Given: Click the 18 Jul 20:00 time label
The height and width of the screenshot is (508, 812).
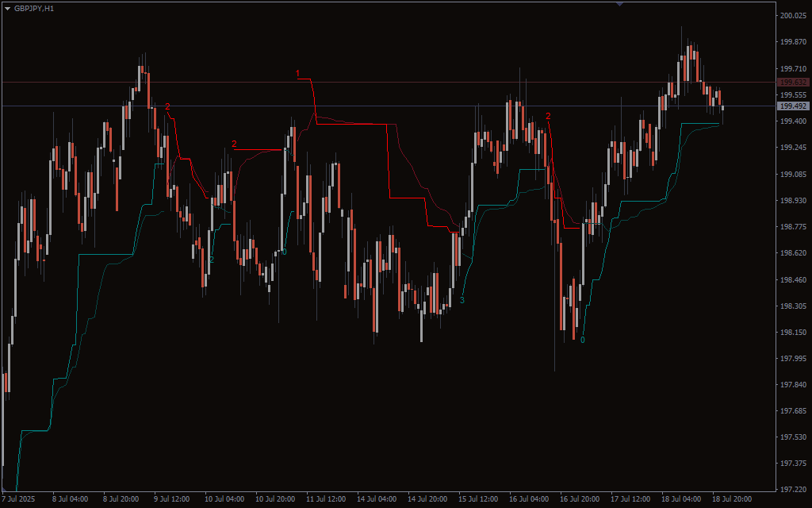Looking at the screenshot, I should [732, 499].
